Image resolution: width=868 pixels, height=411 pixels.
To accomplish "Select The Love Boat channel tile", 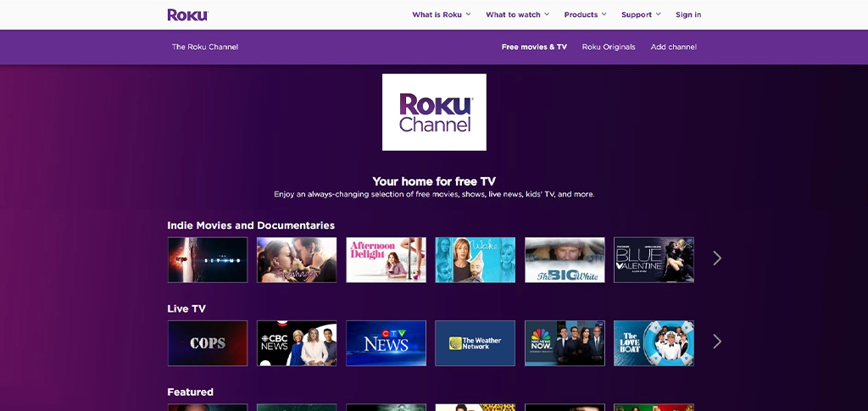I will pyautogui.click(x=654, y=343).
